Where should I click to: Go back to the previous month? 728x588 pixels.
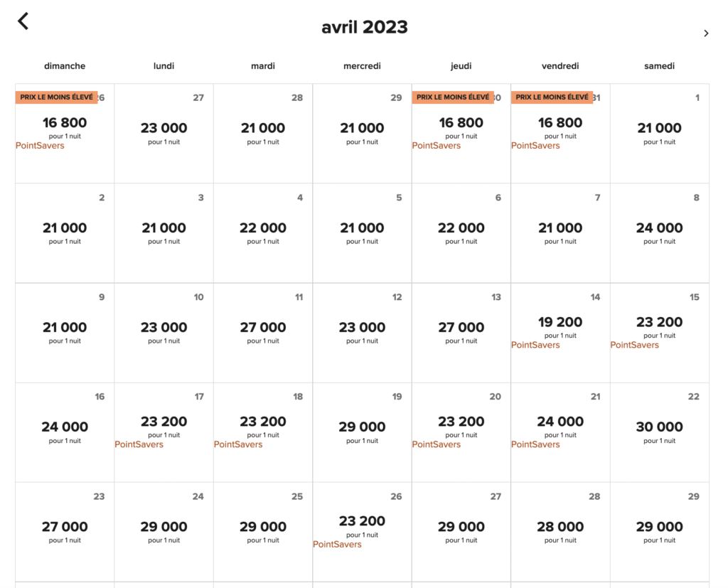click(x=23, y=21)
